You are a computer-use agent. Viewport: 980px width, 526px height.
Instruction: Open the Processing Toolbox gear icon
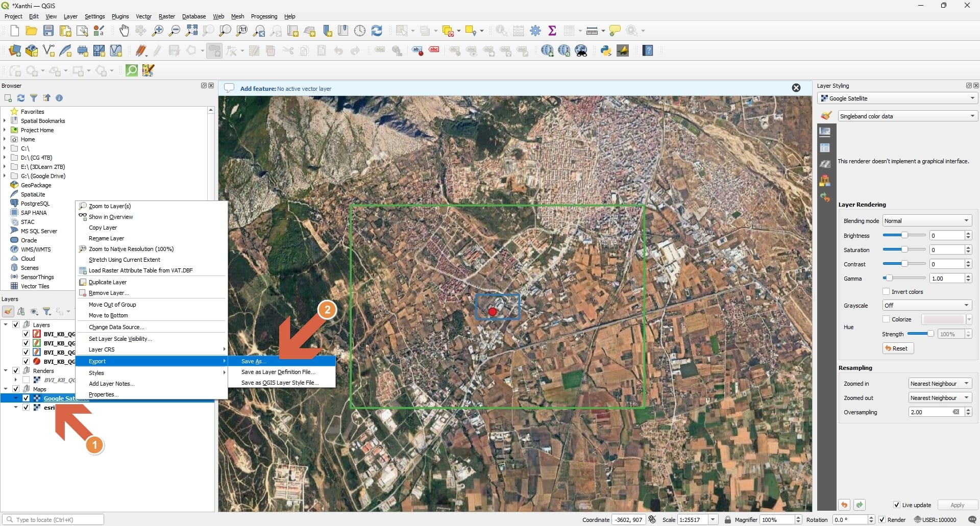point(535,31)
